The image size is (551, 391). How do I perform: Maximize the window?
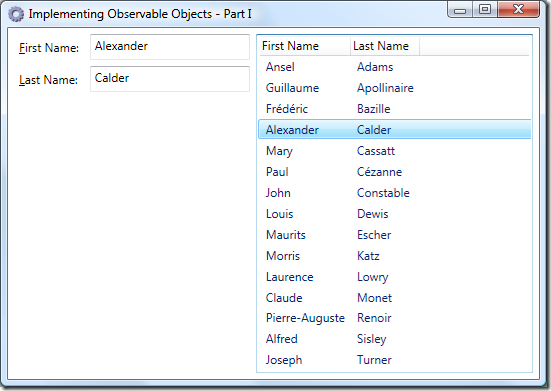485,9
